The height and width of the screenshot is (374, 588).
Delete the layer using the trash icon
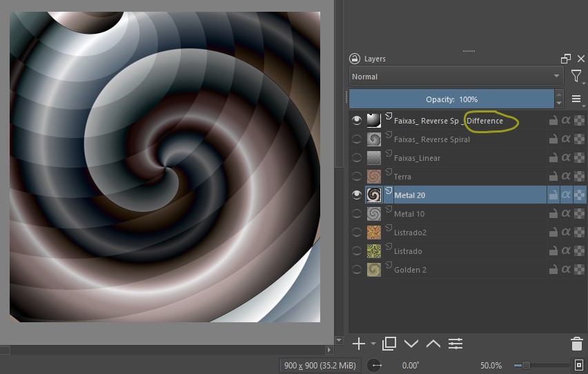(577, 344)
